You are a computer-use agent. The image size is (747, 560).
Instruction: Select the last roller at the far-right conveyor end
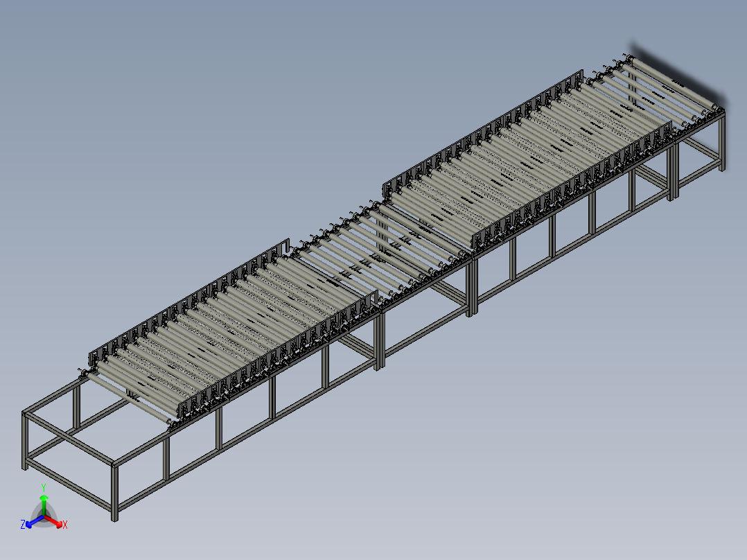point(671,82)
